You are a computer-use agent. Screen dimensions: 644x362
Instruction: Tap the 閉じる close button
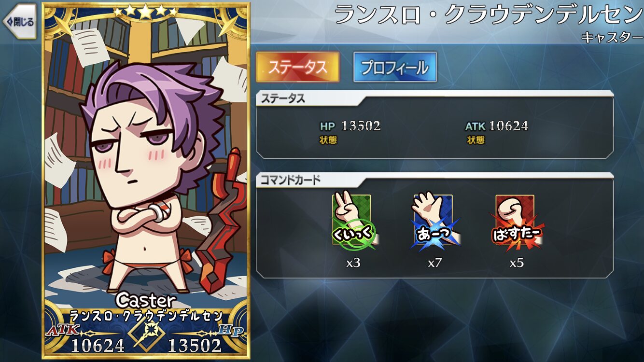click(x=20, y=22)
